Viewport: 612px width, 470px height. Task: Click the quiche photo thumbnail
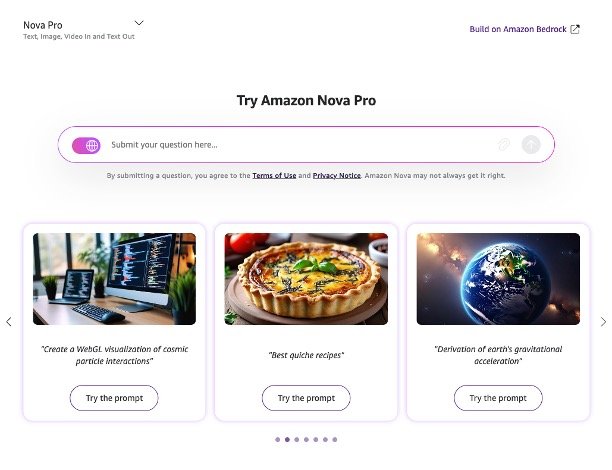pyautogui.click(x=306, y=279)
